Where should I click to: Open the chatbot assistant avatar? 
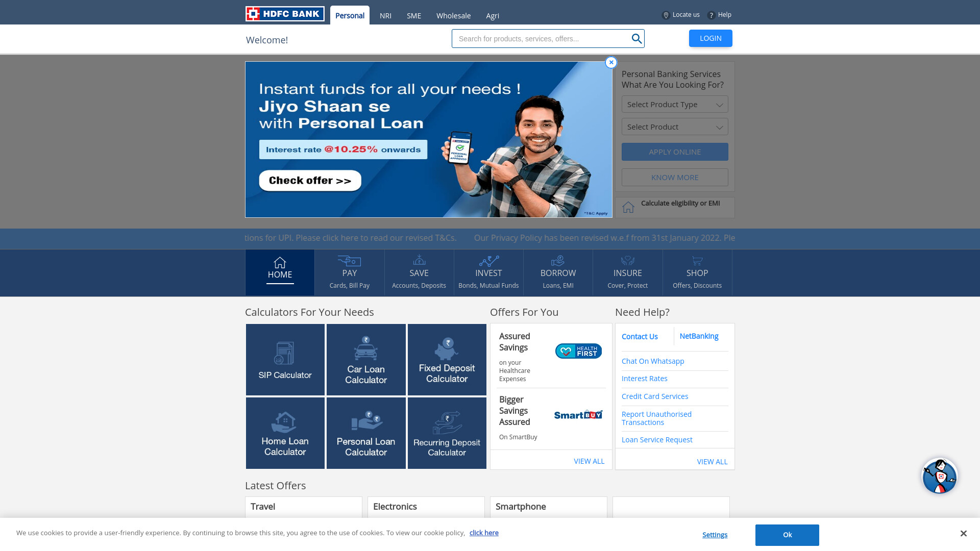tap(939, 477)
